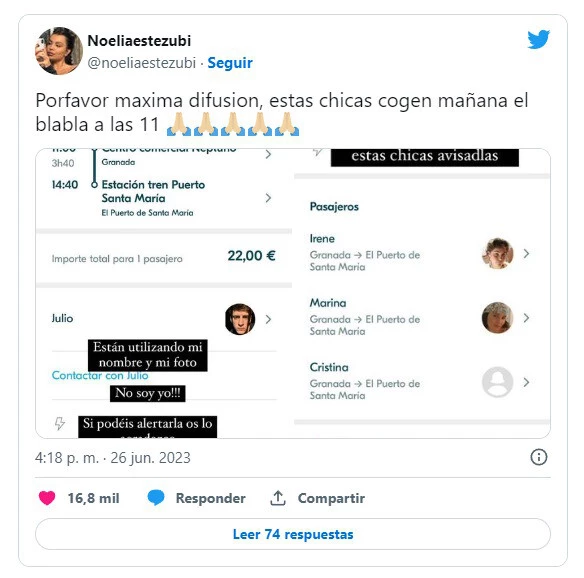The height and width of the screenshot is (578, 584).
Task: Expand Cristina's passenger details chevron
Action: point(526,382)
